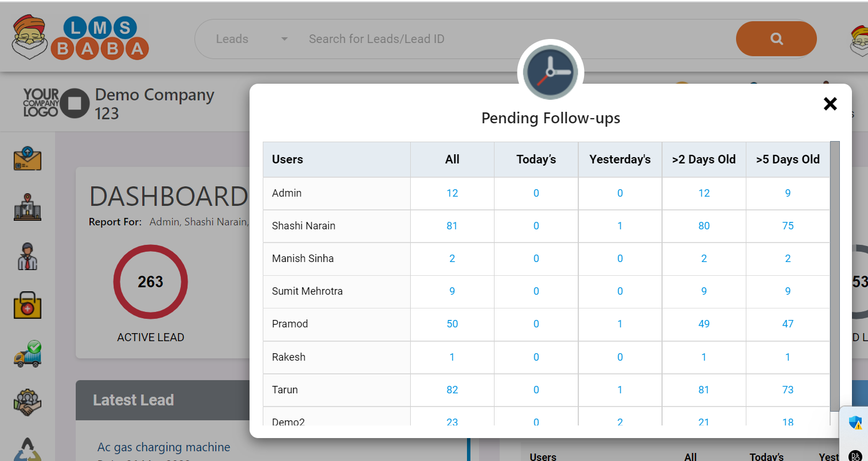
Task: Click the mascot icon in top-right corner
Action: (860, 38)
